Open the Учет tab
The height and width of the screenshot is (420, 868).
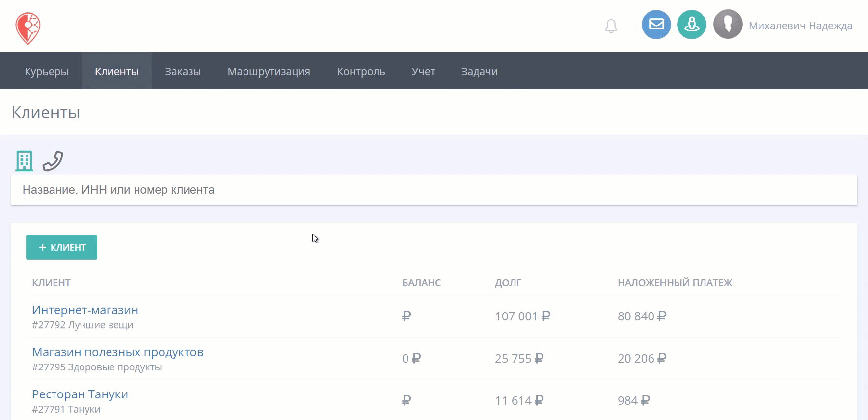[423, 72]
